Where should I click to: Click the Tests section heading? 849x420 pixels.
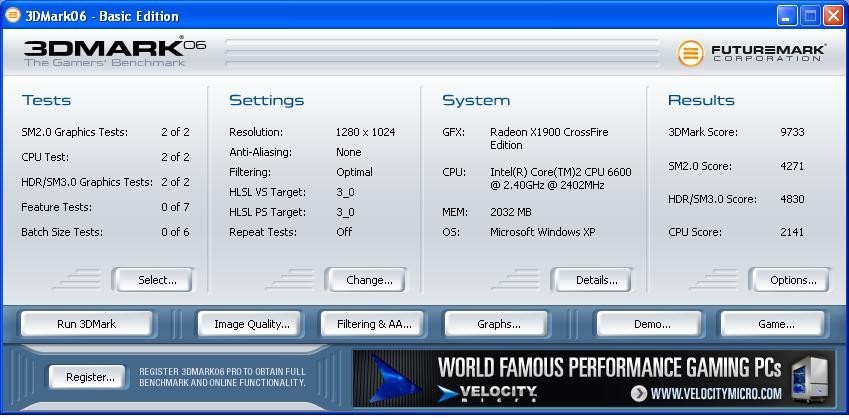click(x=47, y=100)
